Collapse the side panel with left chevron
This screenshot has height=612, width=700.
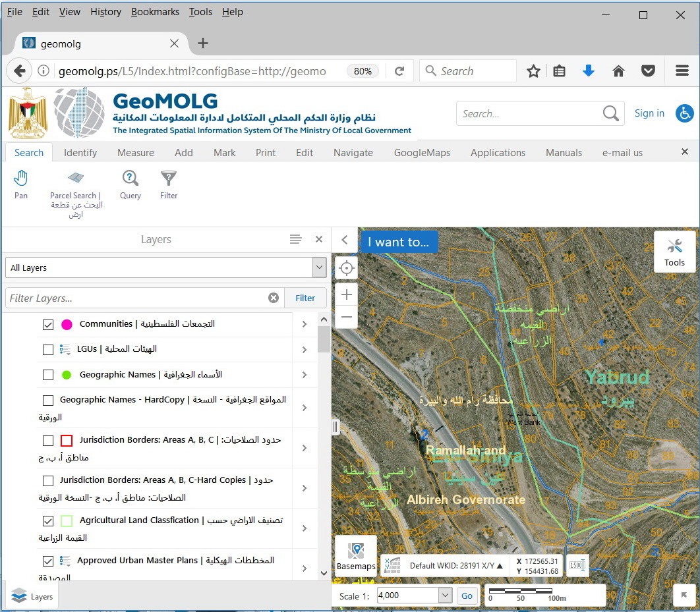click(345, 240)
